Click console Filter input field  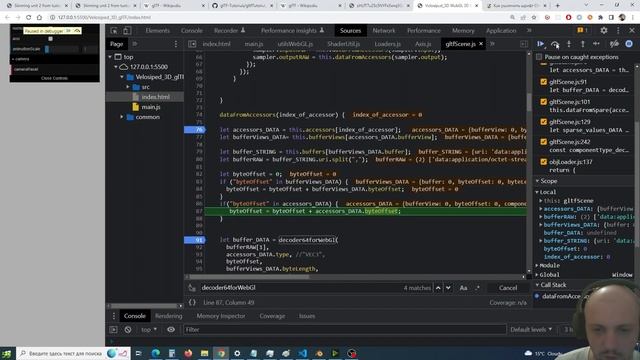[344, 329]
